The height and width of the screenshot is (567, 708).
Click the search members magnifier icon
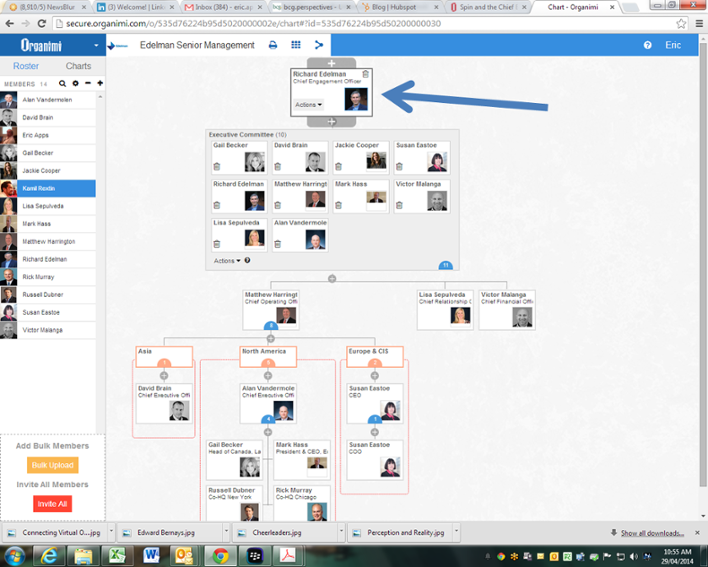coord(62,84)
